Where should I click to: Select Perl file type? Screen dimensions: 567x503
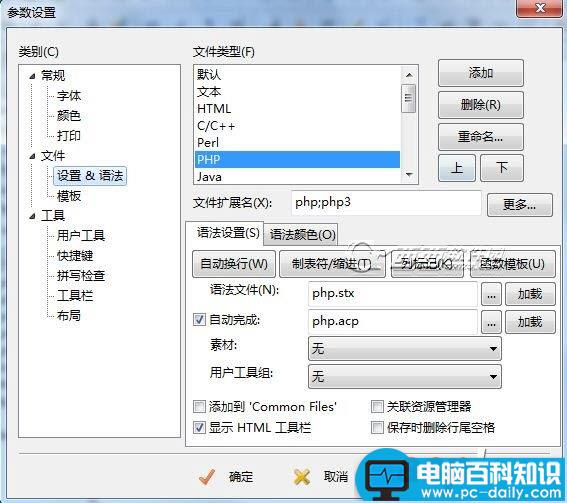point(297,142)
